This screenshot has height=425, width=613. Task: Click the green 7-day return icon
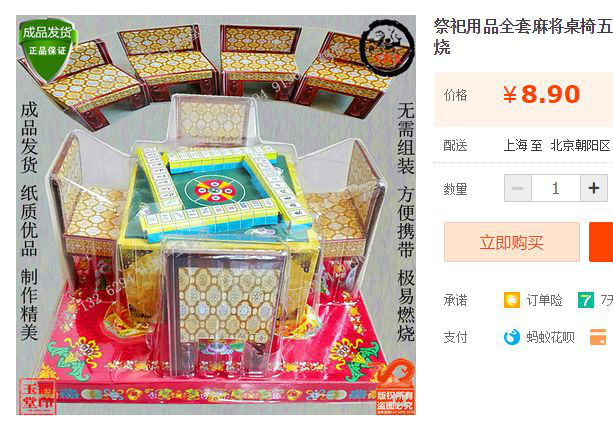(586, 300)
